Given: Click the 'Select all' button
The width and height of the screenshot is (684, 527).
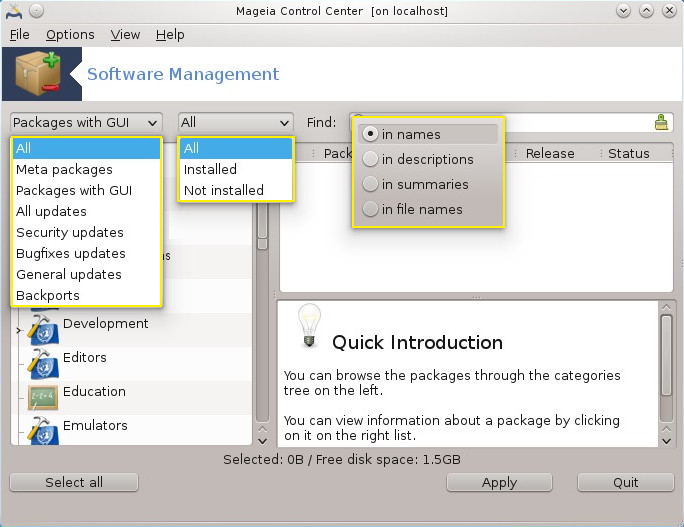Looking at the screenshot, I should pyautogui.click(x=74, y=482).
